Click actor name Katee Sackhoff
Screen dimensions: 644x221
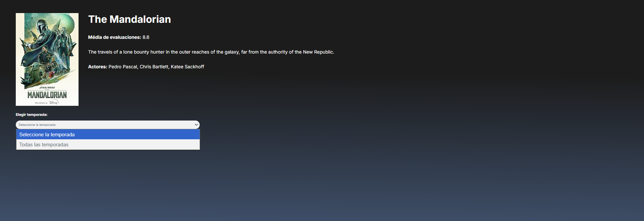coord(187,67)
